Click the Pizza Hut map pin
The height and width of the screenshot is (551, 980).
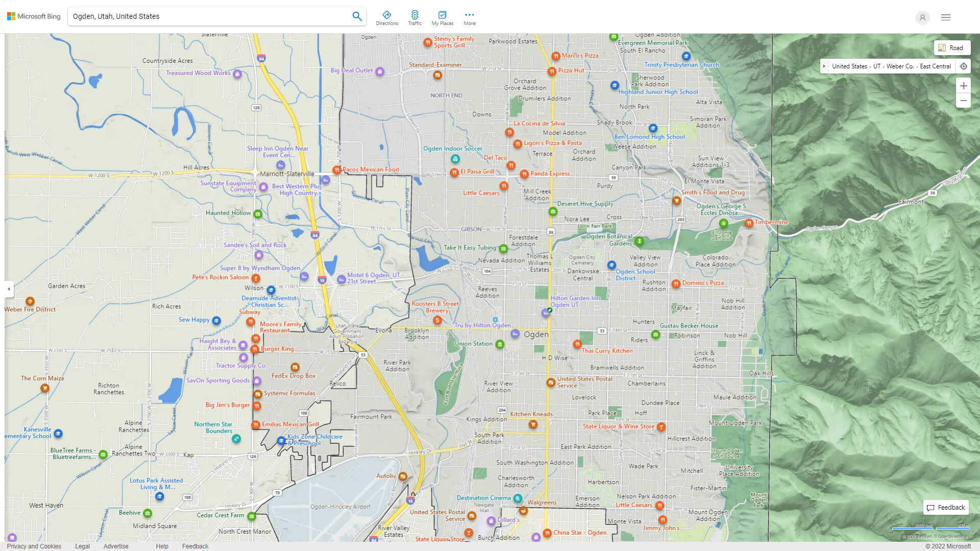pyautogui.click(x=552, y=71)
